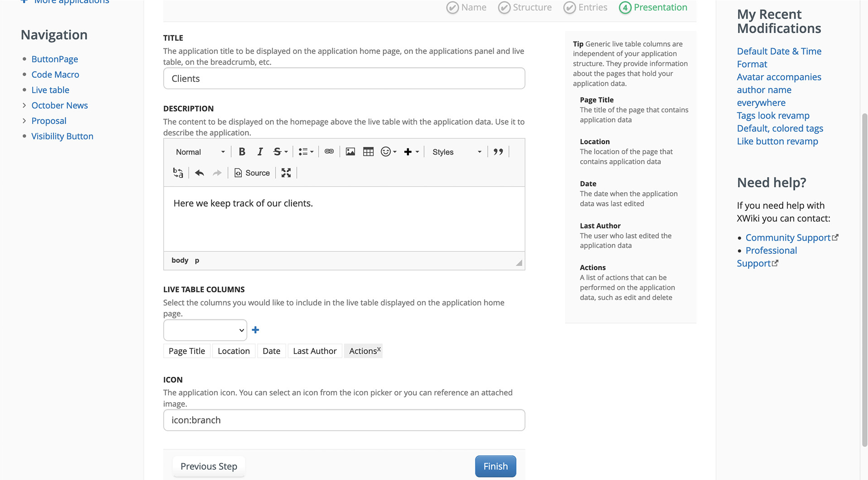Click the Finish button
This screenshot has width=868, height=480.
click(495, 466)
